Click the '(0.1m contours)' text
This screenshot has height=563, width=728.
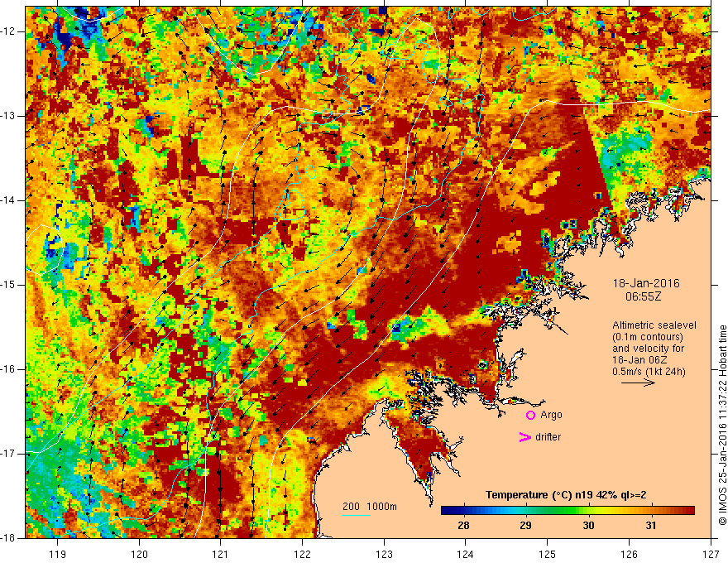pos(647,337)
